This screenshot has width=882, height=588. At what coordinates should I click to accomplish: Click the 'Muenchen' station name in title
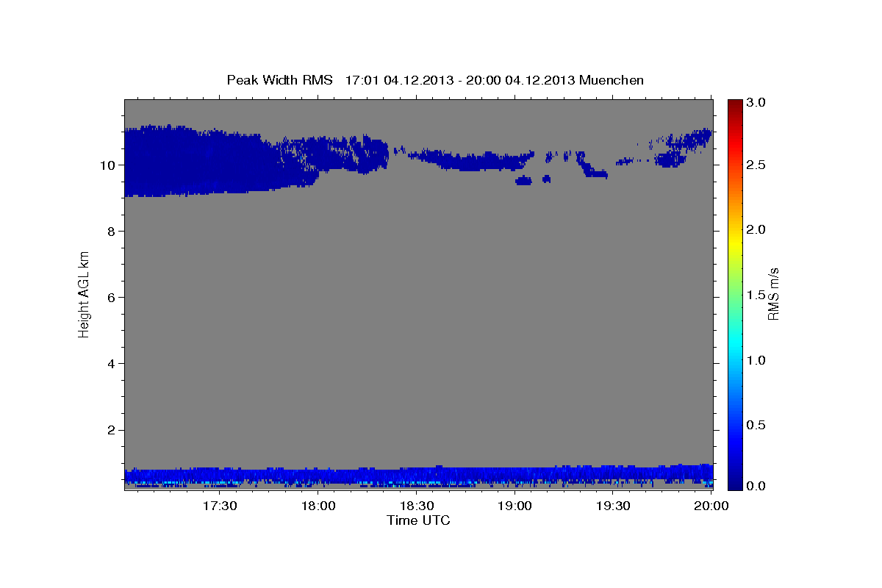tap(612, 79)
